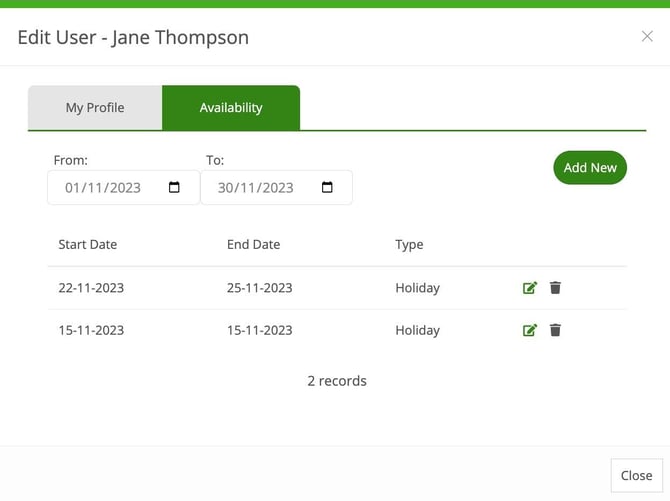Open the From date calendar picker
Image resolution: width=670 pixels, height=501 pixels.
point(174,187)
